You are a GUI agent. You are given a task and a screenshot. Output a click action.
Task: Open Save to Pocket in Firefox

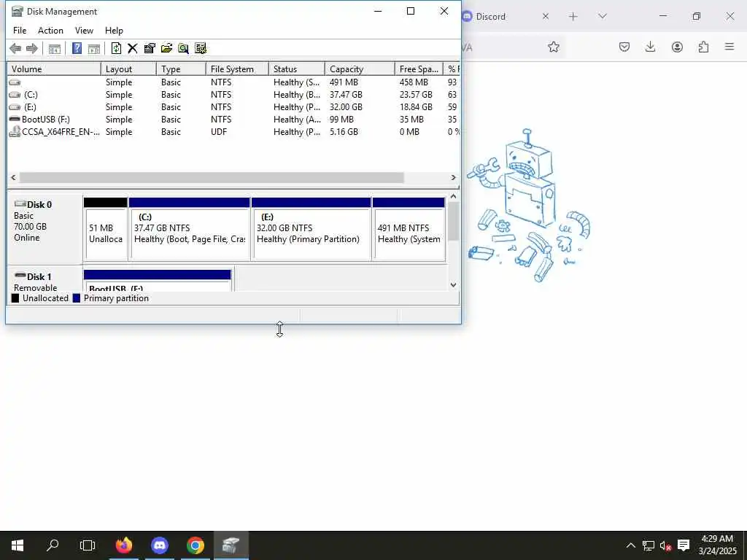(624, 47)
